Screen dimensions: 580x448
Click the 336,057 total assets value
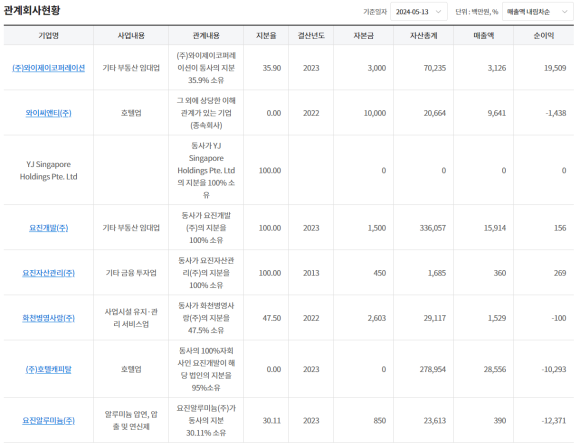(x=433, y=228)
